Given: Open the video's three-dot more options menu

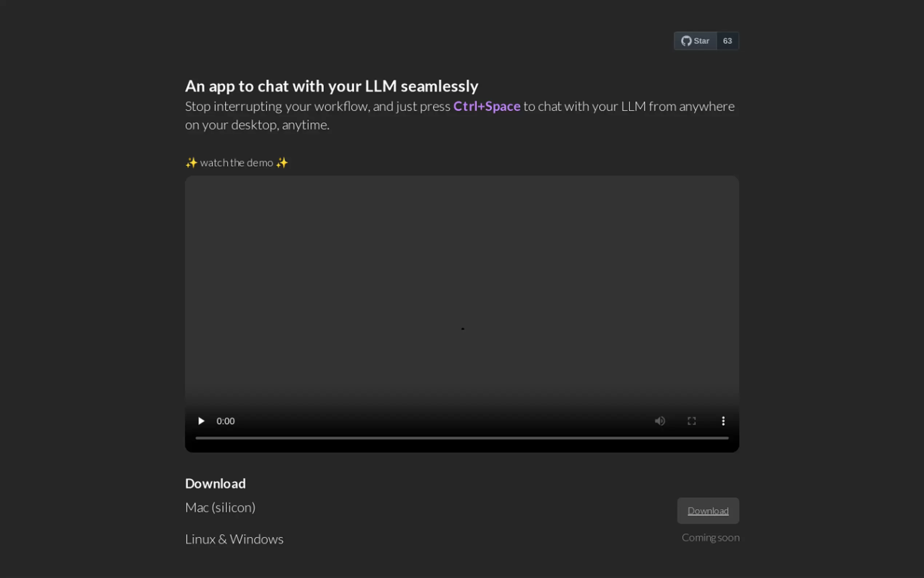Looking at the screenshot, I should coord(723,421).
